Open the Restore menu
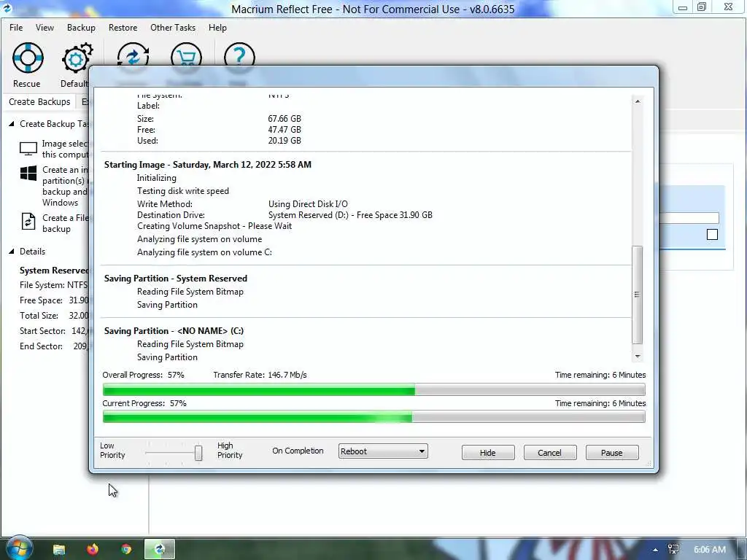Image resolution: width=747 pixels, height=560 pixels. (x=123, y=28)
